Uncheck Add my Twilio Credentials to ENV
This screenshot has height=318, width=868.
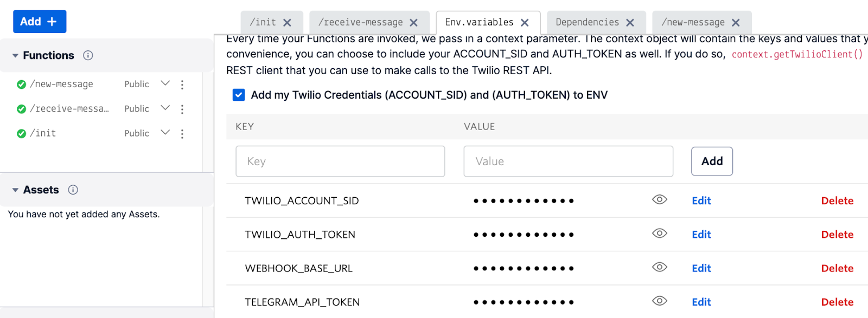239,95
